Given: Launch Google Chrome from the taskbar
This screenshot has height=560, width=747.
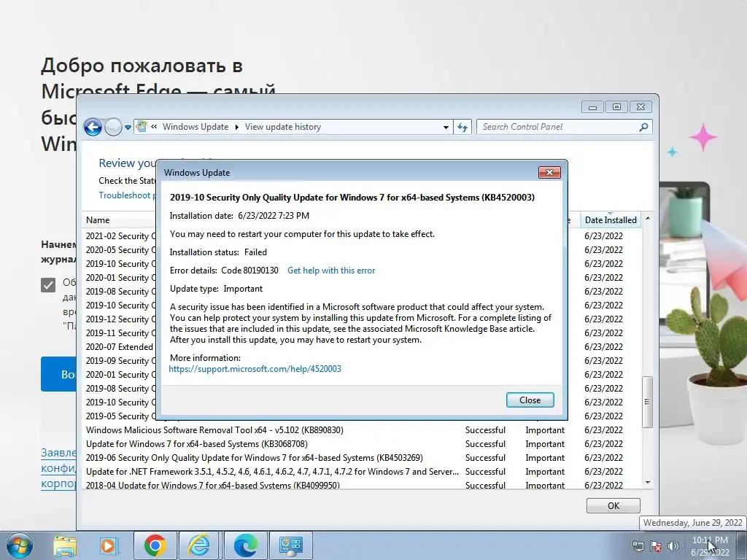Looking at the screenshot, I should point(155,545).
